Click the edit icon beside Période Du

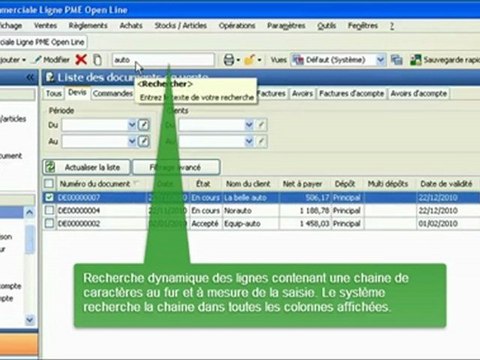[144, 125]
